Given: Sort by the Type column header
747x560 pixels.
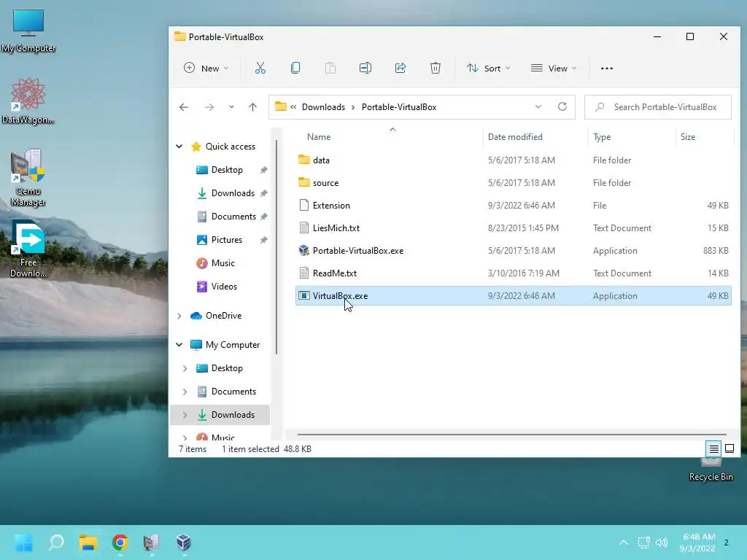Looking at the screenshot, I should [x=602, y=137].
